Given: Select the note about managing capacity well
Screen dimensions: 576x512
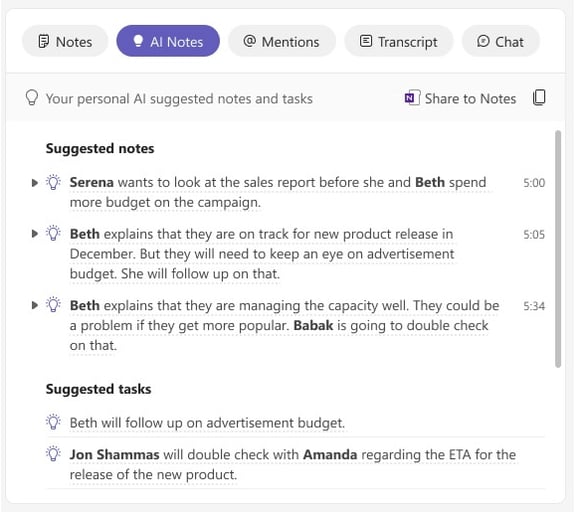Looking at the screenshot, I should point(284,325).
